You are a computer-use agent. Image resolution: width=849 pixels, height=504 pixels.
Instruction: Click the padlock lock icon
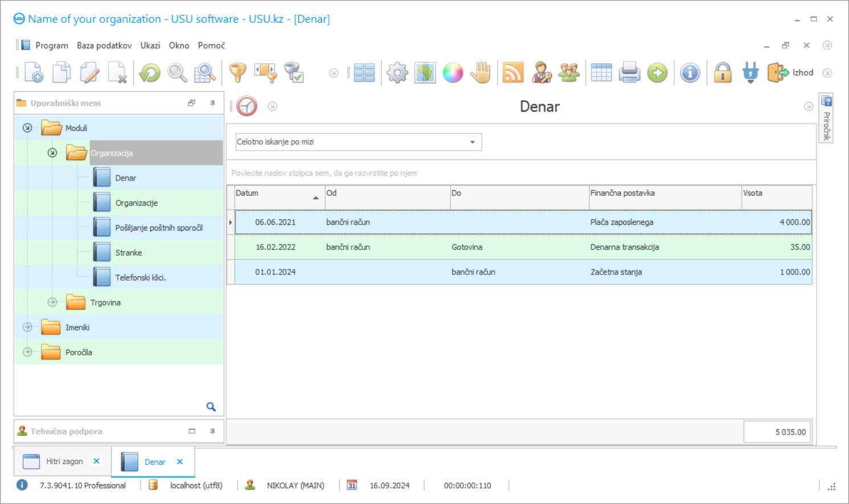tap(723, 73)
